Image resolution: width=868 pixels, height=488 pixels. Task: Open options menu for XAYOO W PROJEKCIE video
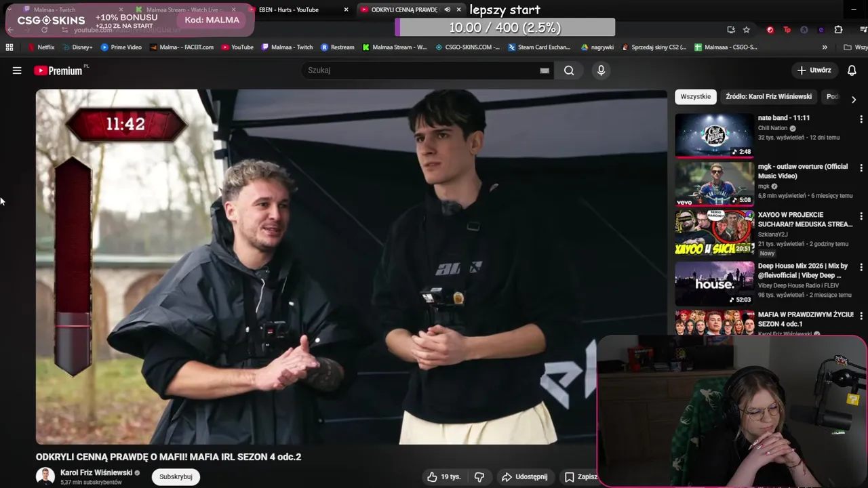pos(861,216)
